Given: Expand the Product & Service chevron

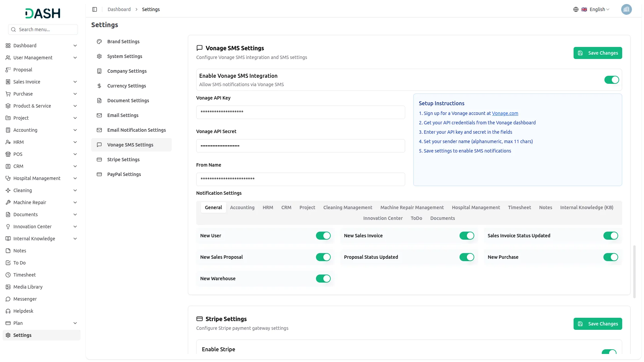Looking at the screenshot, I should point(75,106).
